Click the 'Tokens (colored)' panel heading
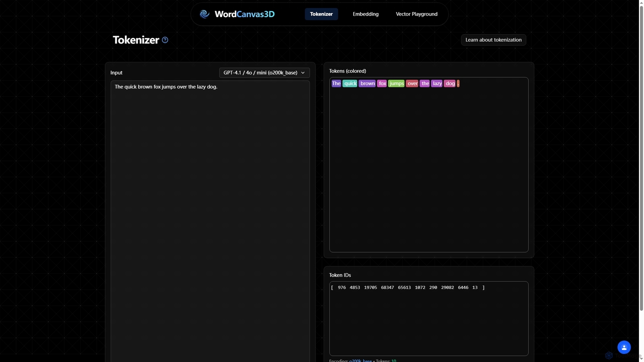 click(348, 71)
